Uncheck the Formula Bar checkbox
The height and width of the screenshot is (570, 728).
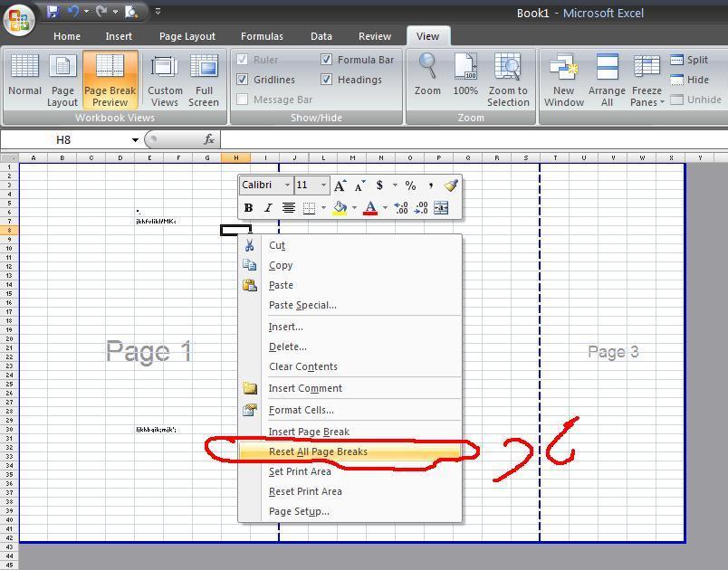(327, 60)
